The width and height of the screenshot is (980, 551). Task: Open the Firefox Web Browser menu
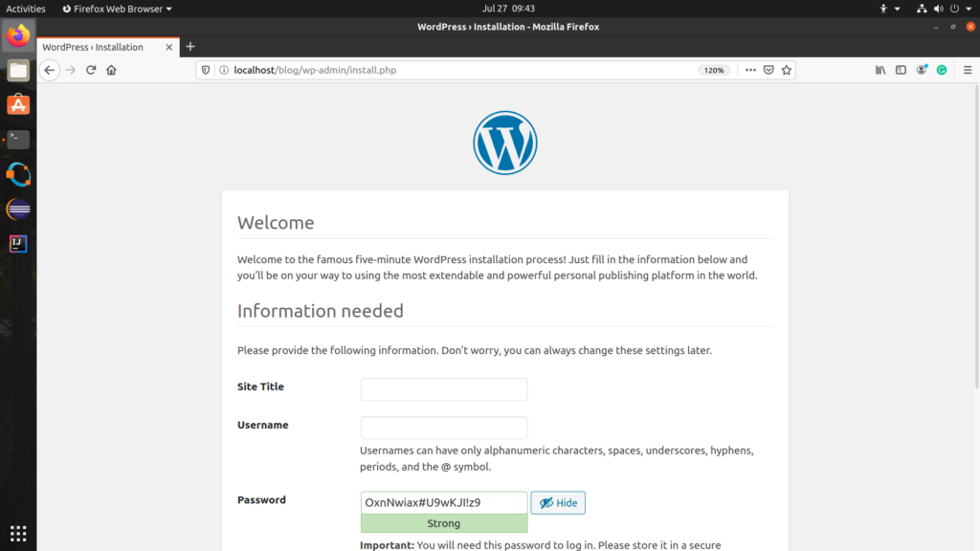115,9
